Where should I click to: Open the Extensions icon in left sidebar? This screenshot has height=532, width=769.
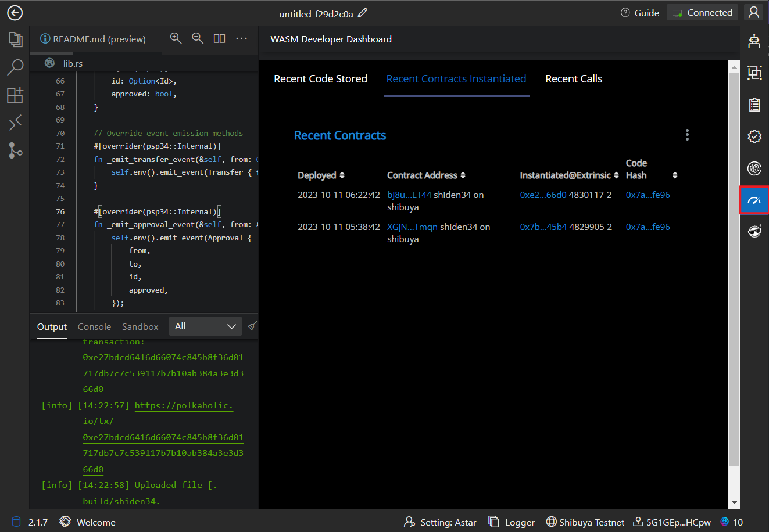(15, 95)
